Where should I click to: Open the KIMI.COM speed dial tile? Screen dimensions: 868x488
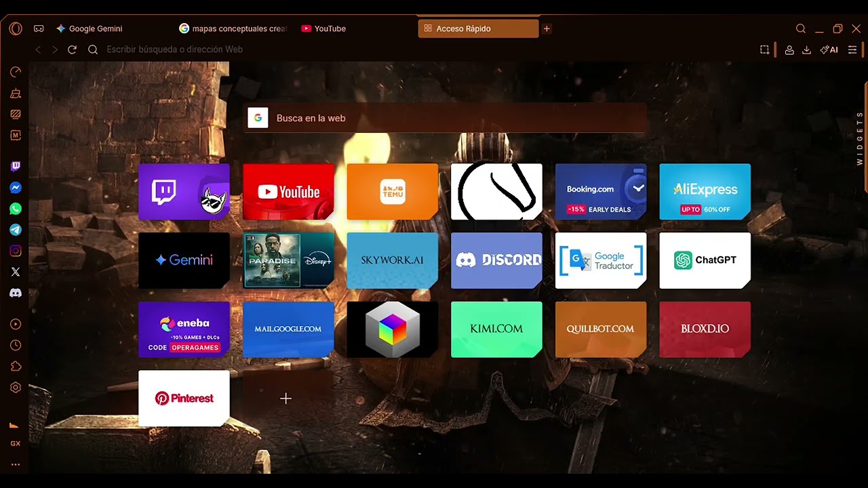click(x=496, y=329)
